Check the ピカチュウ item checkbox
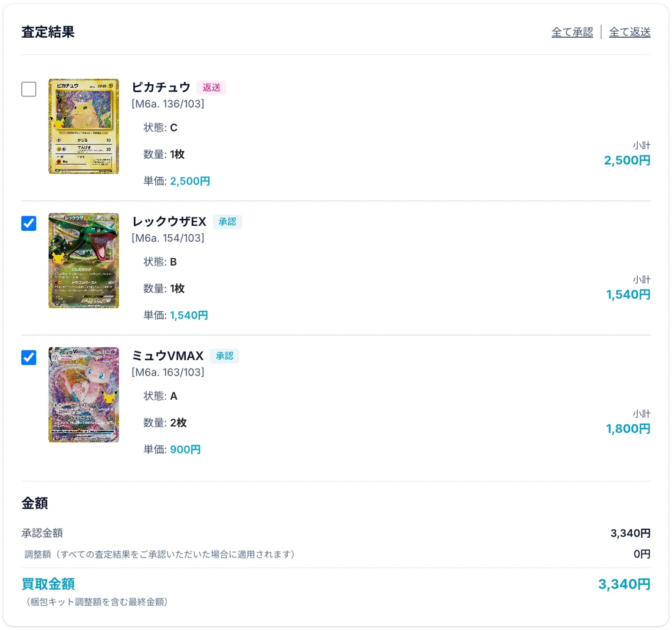The image size is (672, 630). tap(29, 89)
